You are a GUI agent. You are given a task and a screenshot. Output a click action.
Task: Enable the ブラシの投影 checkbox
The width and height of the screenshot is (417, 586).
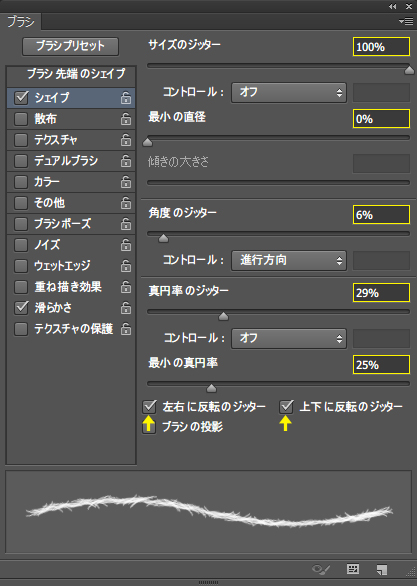(149, 427)
